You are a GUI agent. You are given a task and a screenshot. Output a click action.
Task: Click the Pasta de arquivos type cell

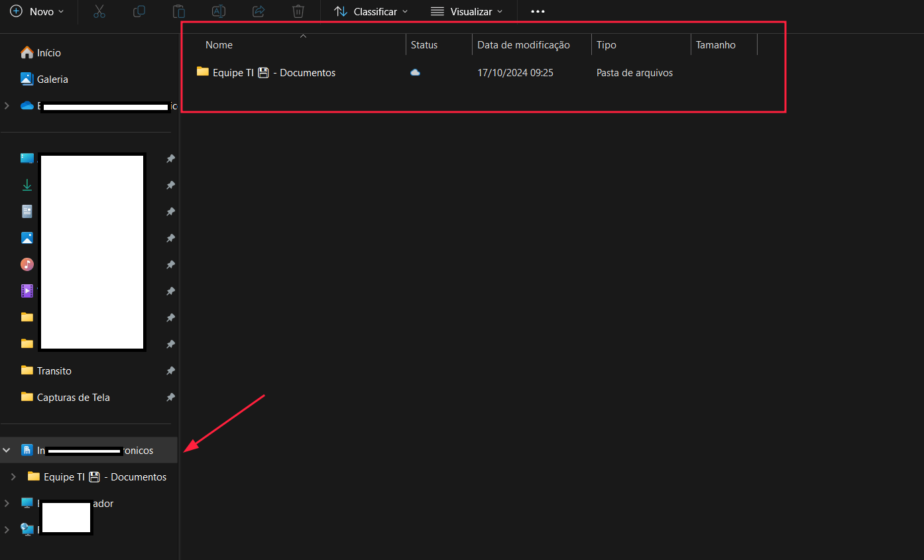click(x=634, y=73)
